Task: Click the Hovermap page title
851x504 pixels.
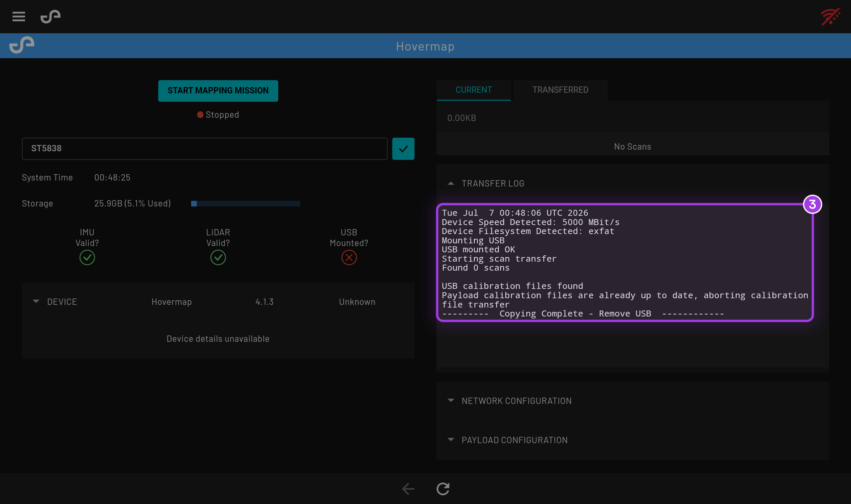Action: tap(425, 47)
